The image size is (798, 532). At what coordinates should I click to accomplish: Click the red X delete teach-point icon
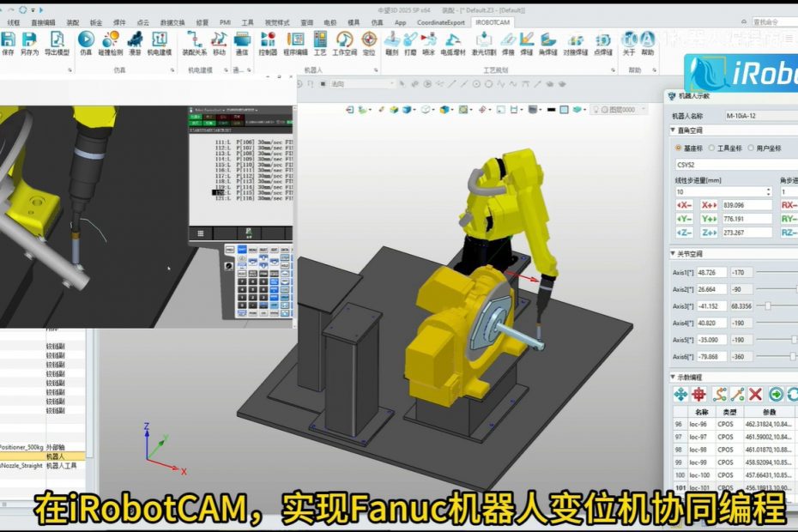point(756,394)
